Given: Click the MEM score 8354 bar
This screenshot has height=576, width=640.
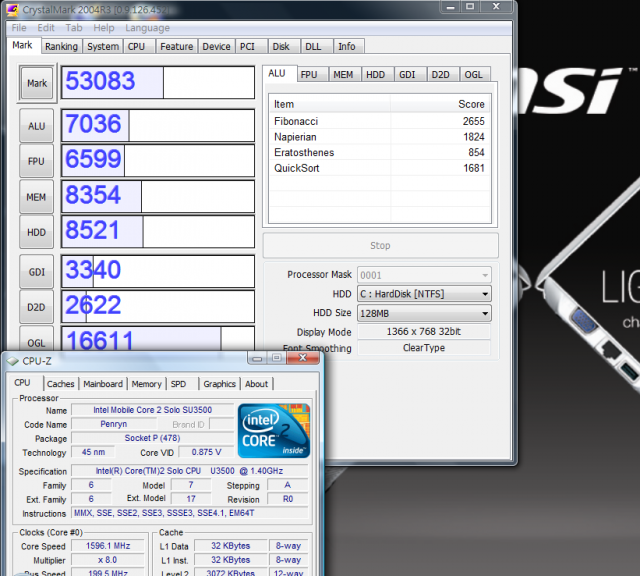Looking at the screenshot, I should pyautogui.click(x=158, y=197).
